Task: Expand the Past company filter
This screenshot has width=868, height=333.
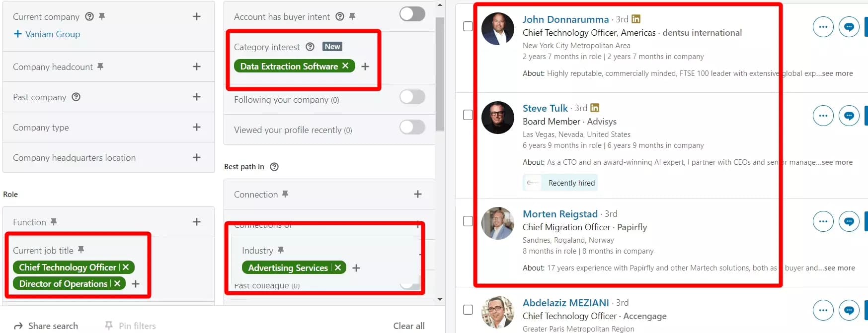Action: point(197,97)
